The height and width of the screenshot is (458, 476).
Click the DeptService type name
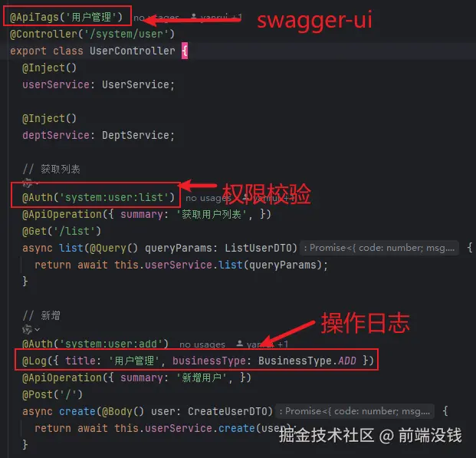[x=135, y=135]
